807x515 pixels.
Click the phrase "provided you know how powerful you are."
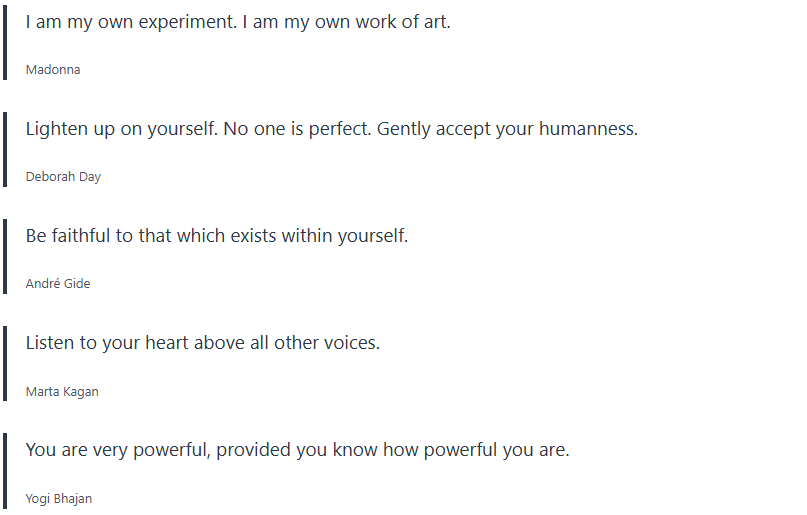coord(393,450)
